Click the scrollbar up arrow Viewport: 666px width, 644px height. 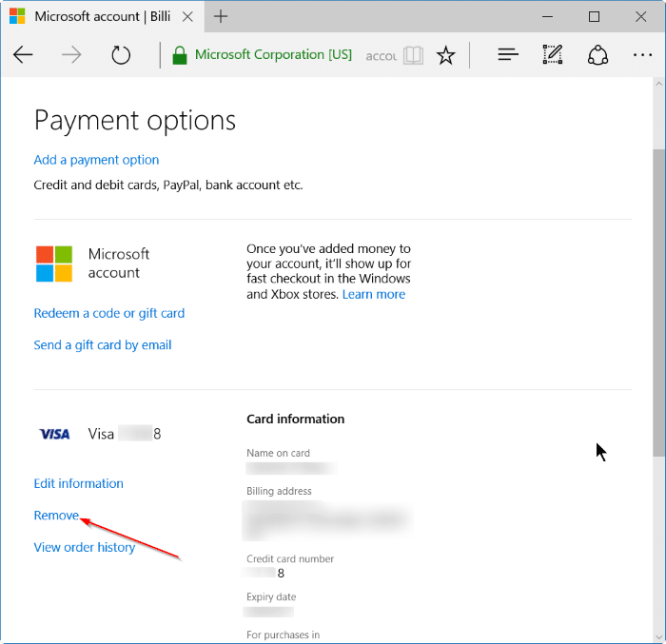pyautogui.click(x=658, y=84)
